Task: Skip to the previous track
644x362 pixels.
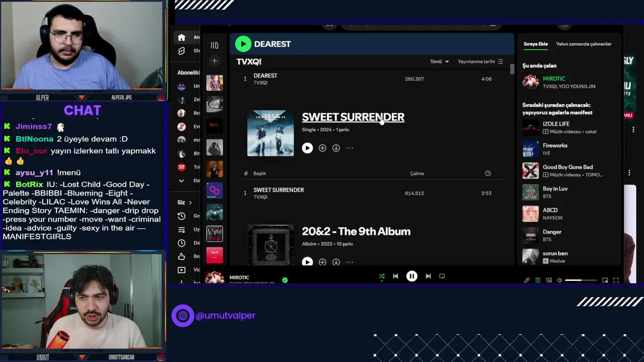Action: [x=395, y=276]
